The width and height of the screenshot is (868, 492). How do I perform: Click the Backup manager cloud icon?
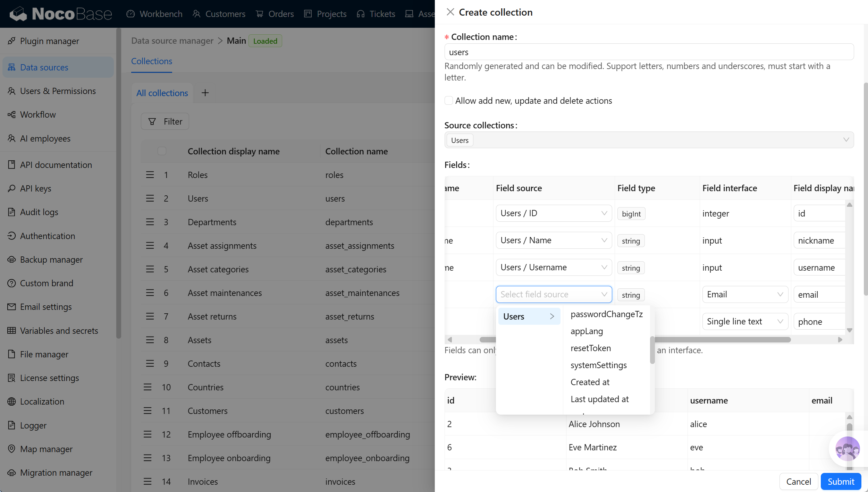pyautogui.click(x=11, y=260)
